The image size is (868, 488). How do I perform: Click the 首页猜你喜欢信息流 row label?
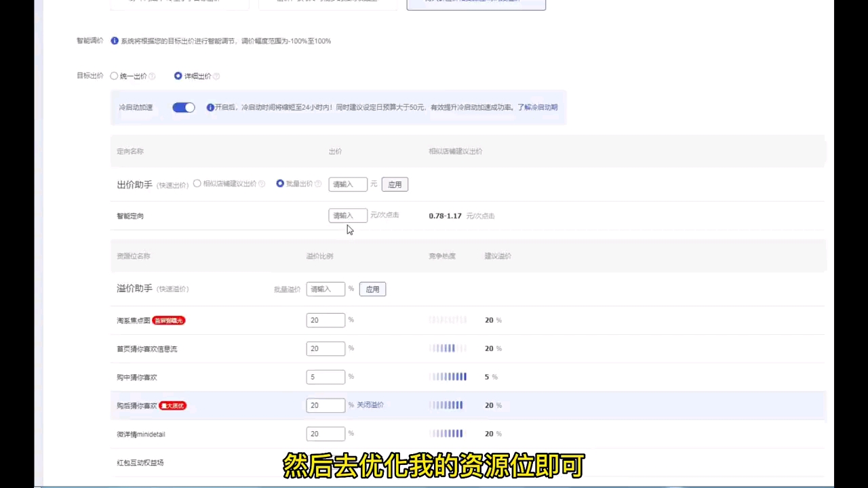146,349
